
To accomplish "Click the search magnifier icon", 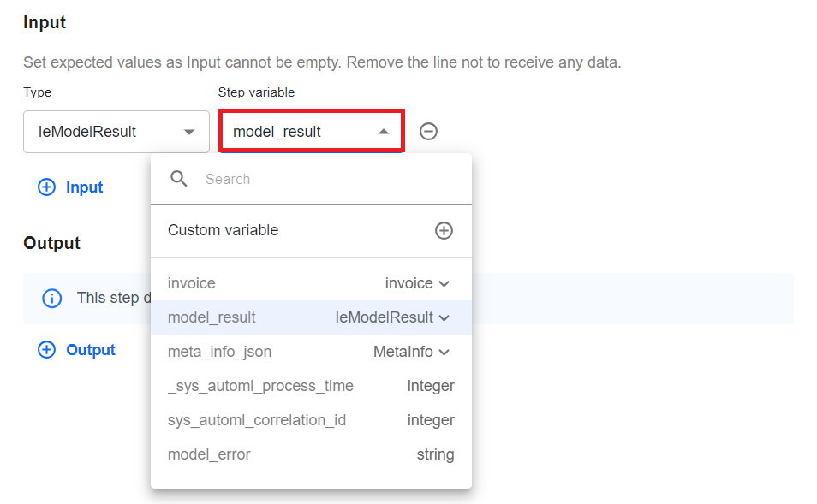I will [x=179, y=179].
